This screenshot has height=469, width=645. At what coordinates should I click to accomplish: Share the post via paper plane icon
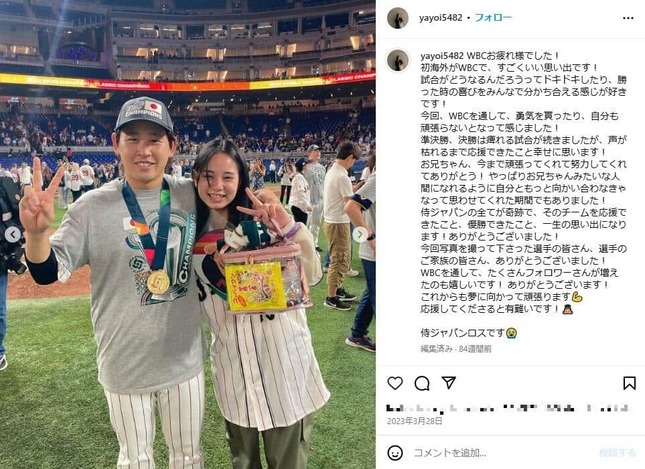(448, 383)
